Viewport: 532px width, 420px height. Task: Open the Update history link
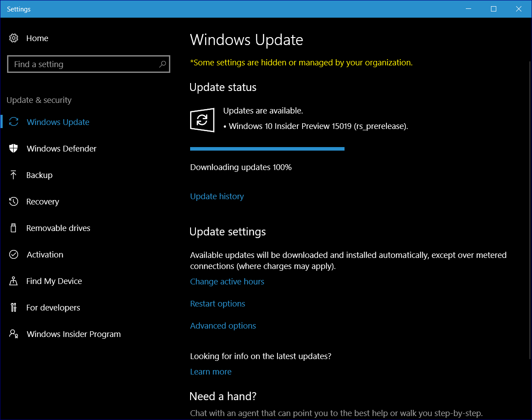pyautogui.click(x=217, y=197)
